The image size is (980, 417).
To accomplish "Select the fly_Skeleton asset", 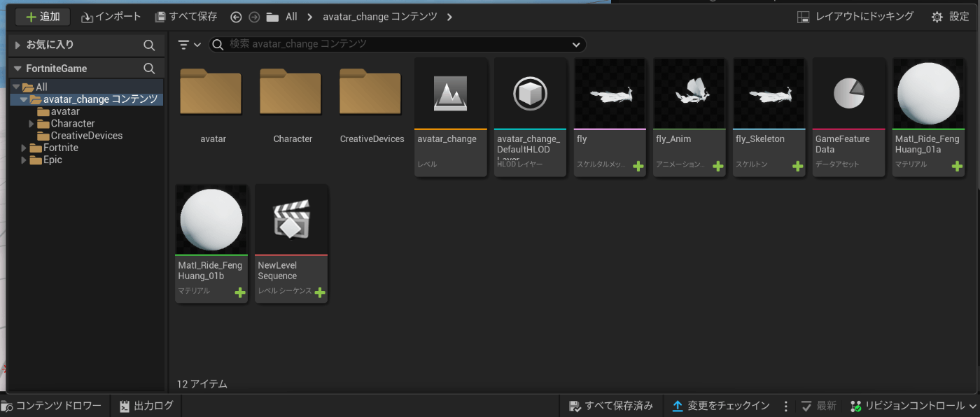I will point(770,117).
